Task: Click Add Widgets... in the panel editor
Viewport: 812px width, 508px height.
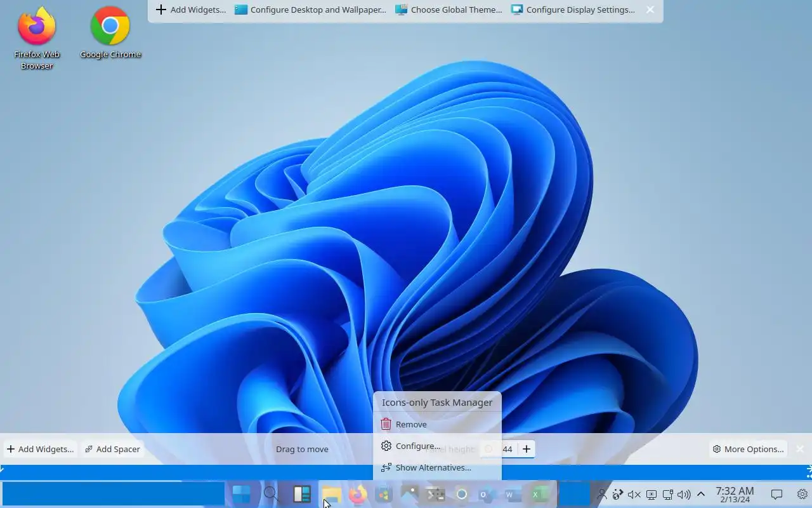Action: point(40,449)
